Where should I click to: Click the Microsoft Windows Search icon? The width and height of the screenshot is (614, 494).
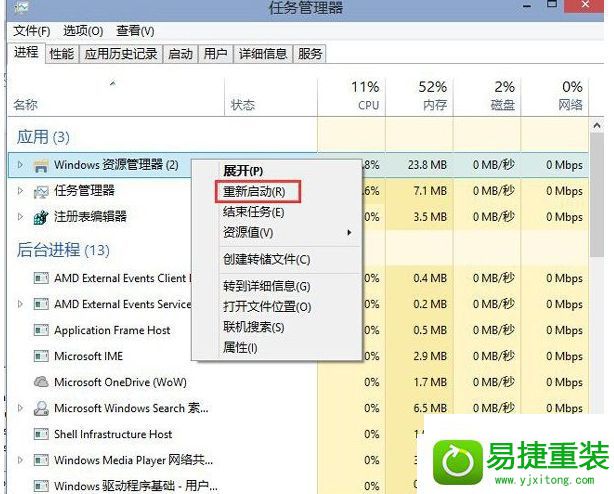[41, 408]
